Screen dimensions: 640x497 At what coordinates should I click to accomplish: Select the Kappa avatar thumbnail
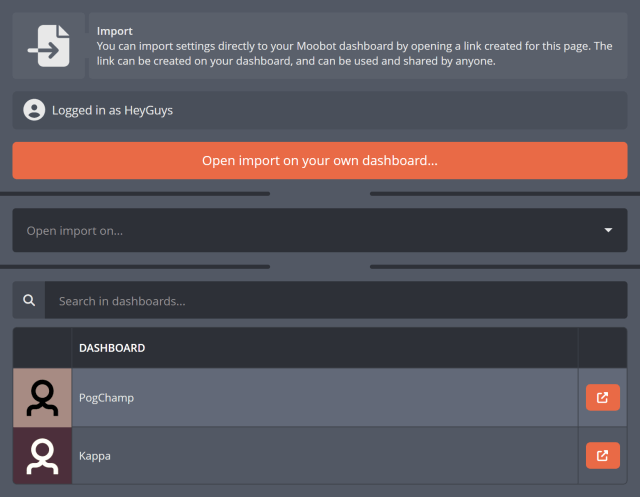(42, 456)
